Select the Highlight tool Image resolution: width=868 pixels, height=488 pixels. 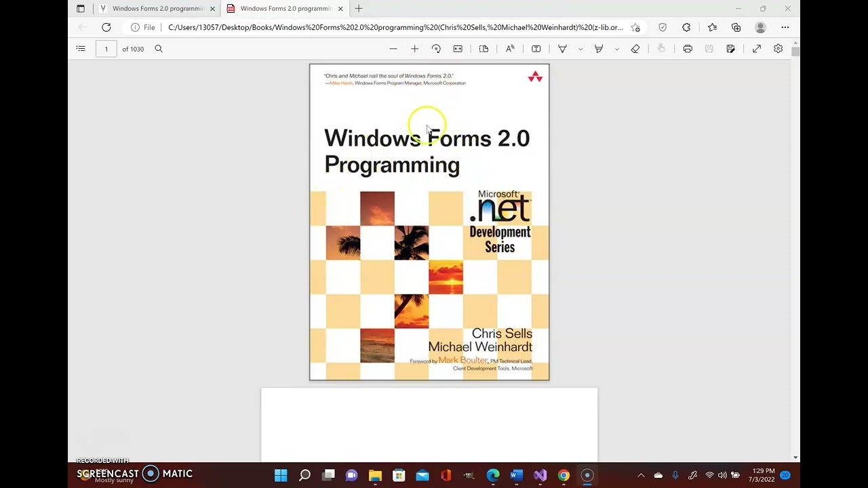pyautogui.click(x=599, y=49)
